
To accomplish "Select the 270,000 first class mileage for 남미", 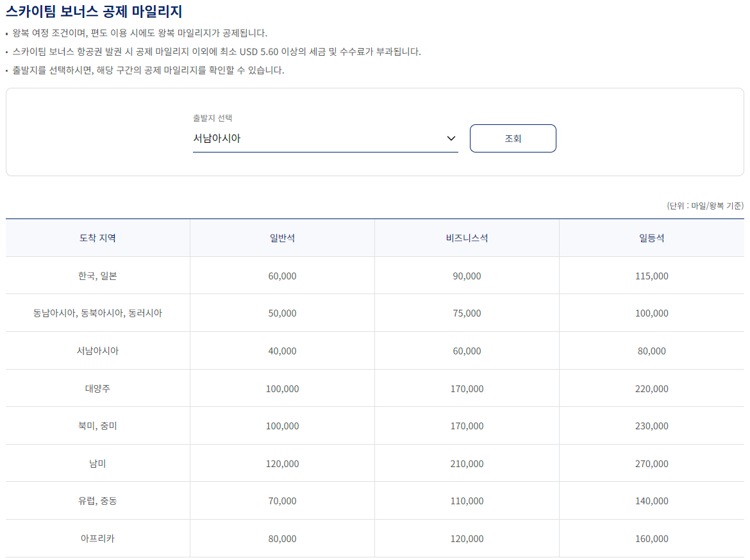I will point(651,463).
